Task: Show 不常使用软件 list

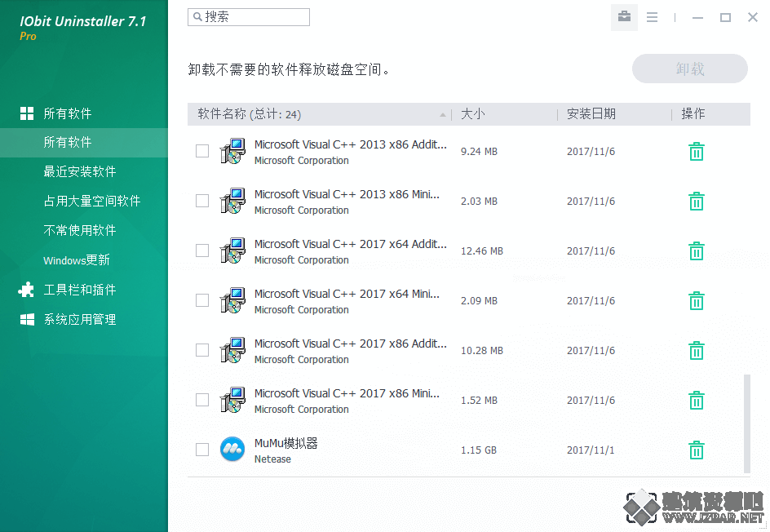Action: (80, 230)
